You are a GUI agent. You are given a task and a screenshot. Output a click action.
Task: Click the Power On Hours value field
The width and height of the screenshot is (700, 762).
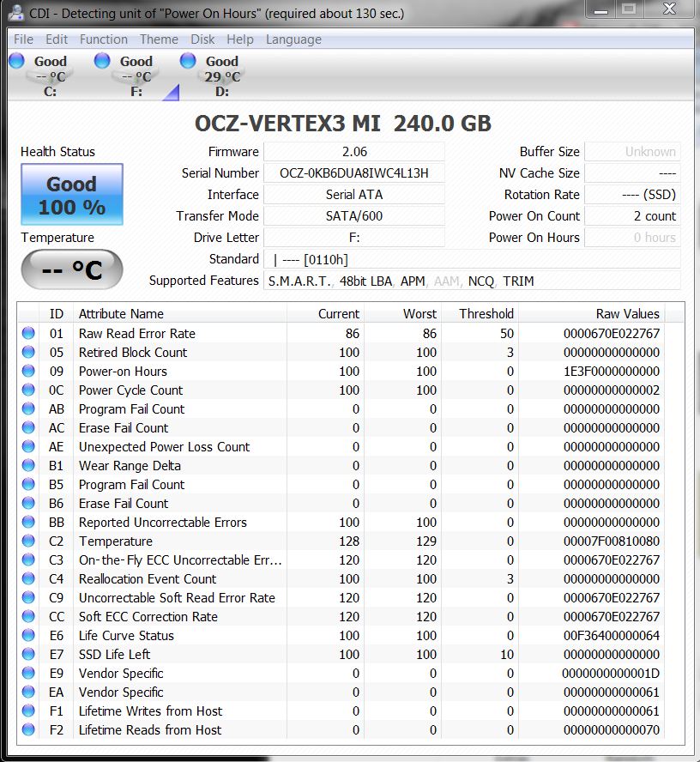(x=633, y=238)
